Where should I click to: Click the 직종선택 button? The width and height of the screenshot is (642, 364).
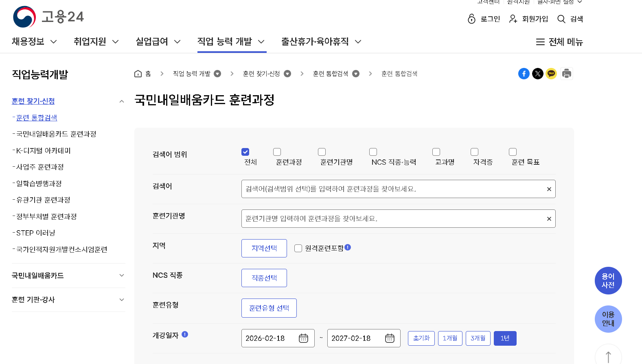point(264,278)
